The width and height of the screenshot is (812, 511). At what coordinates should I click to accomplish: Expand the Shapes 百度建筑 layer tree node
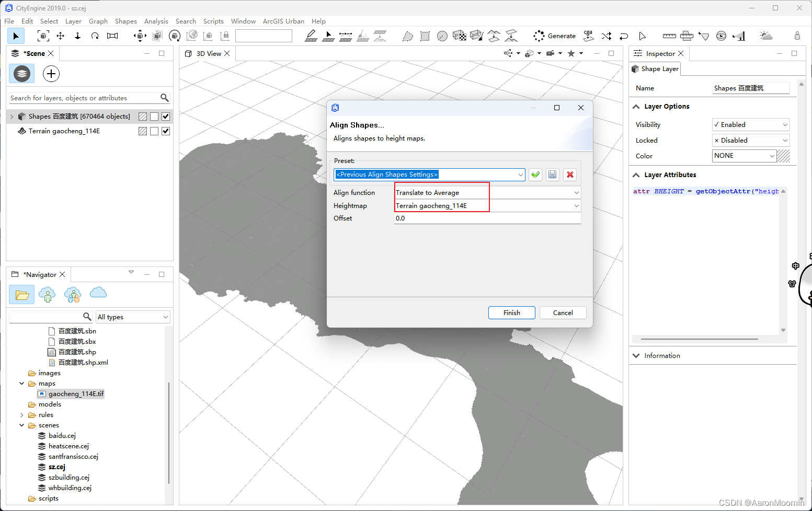(12, 117)
